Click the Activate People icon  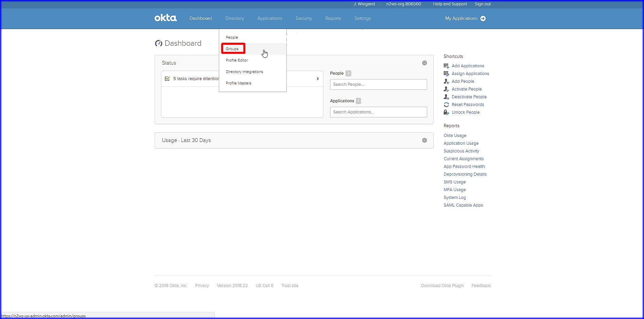446,89
